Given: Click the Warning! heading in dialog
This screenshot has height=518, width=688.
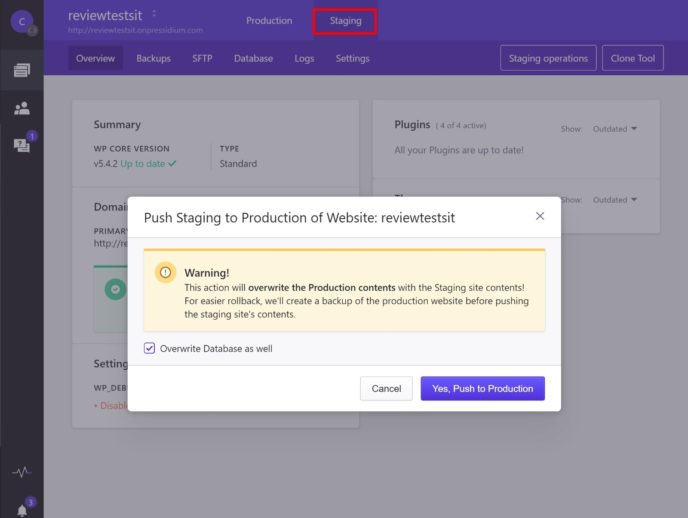Looking at the screenshot, I should pyautogui.click(x=207, y=273).
